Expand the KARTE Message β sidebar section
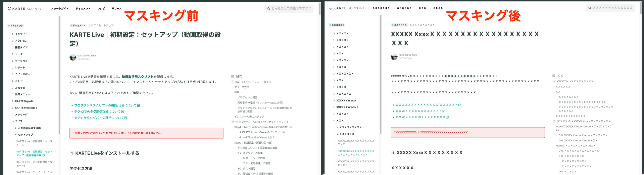 click(x=24, y=108)
